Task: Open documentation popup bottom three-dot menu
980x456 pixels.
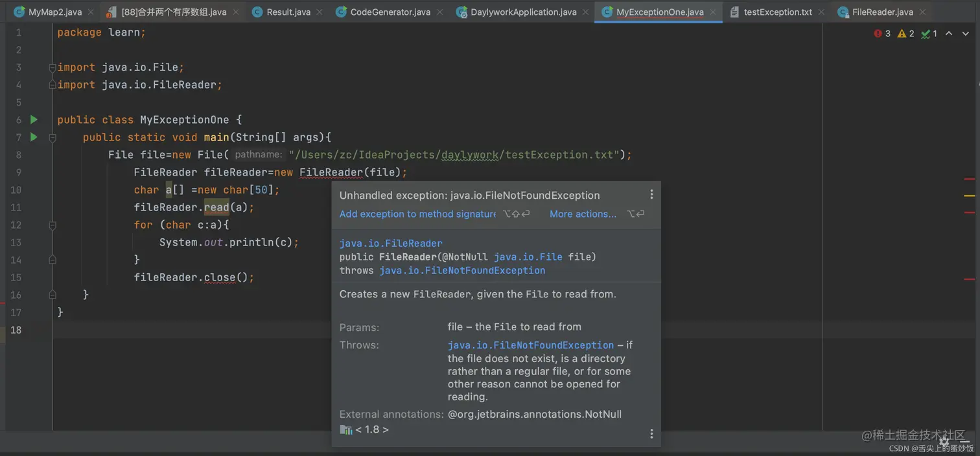Action: click(x=651, y=434)
